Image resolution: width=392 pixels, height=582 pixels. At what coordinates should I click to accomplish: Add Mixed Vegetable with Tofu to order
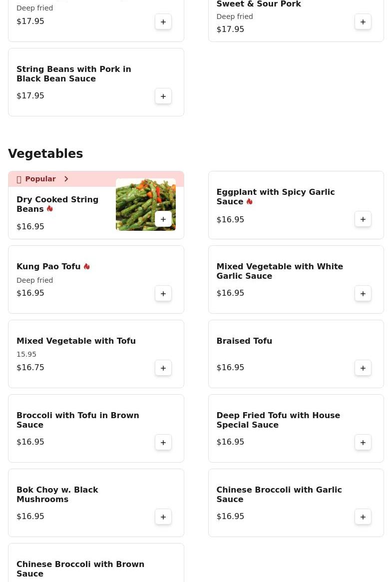point(163,368)
